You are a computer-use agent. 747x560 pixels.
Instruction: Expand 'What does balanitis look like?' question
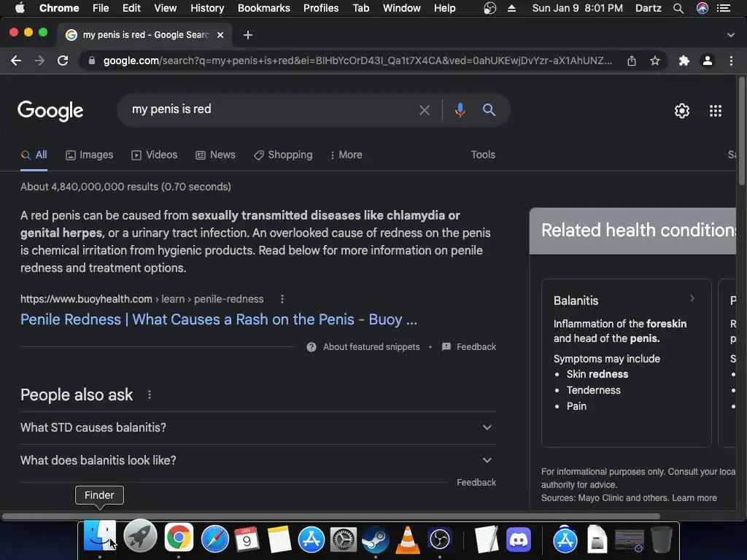258,461
